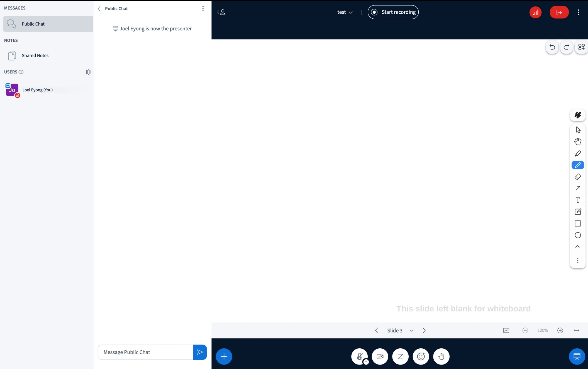The height and width of the screenshot is (369, 588).
Task: Undo the last whiteboard action
Action: point(552,47)
